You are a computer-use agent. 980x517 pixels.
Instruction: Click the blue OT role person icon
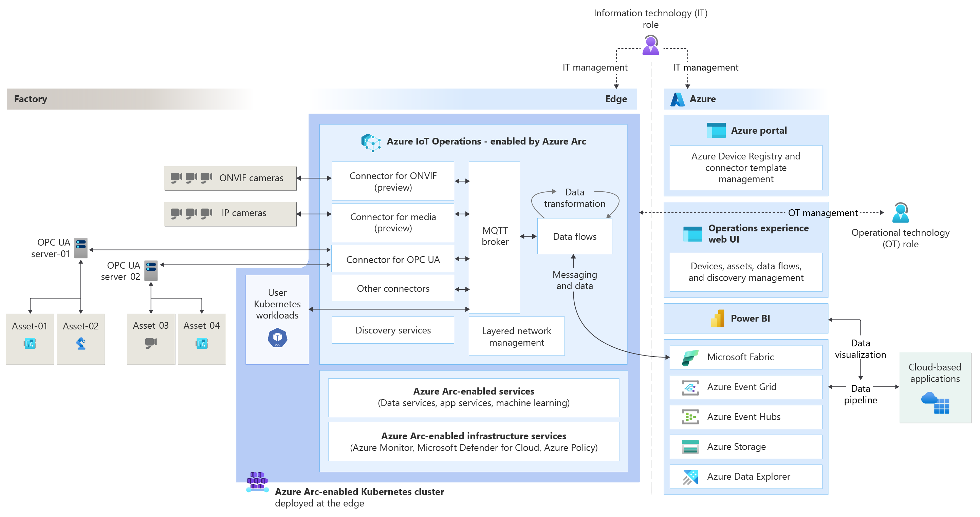pos(901,213)
